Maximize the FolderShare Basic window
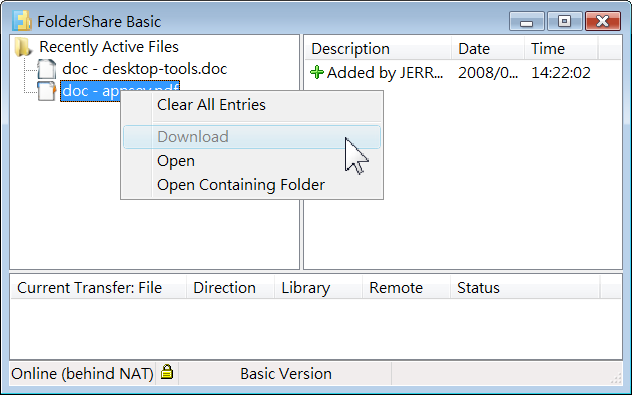Screen dimensions: 632x395 point(564,21)
